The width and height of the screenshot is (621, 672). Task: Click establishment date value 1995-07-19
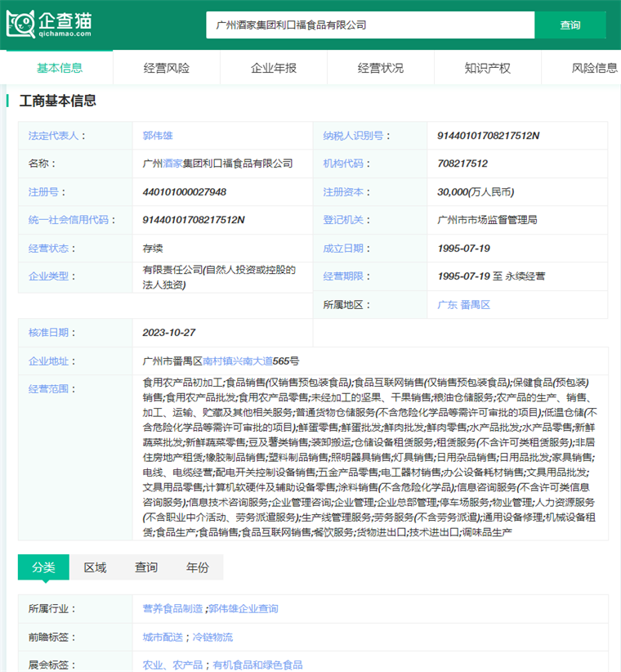coord(464,249)
